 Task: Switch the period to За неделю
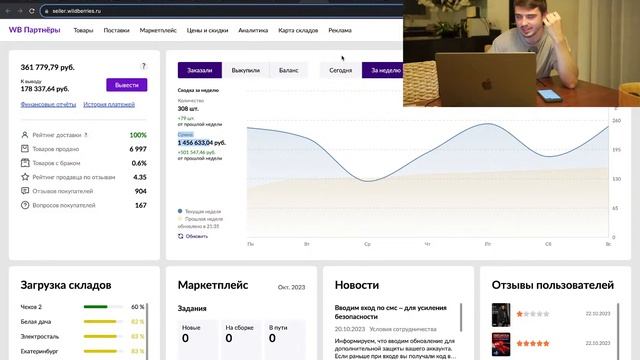coord(383,70)
